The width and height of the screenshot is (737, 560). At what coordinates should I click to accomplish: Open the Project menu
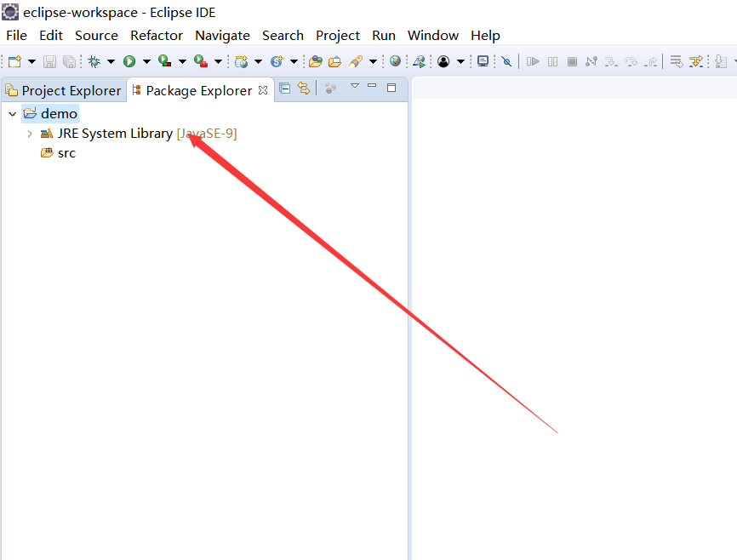[x=338, y=35]
